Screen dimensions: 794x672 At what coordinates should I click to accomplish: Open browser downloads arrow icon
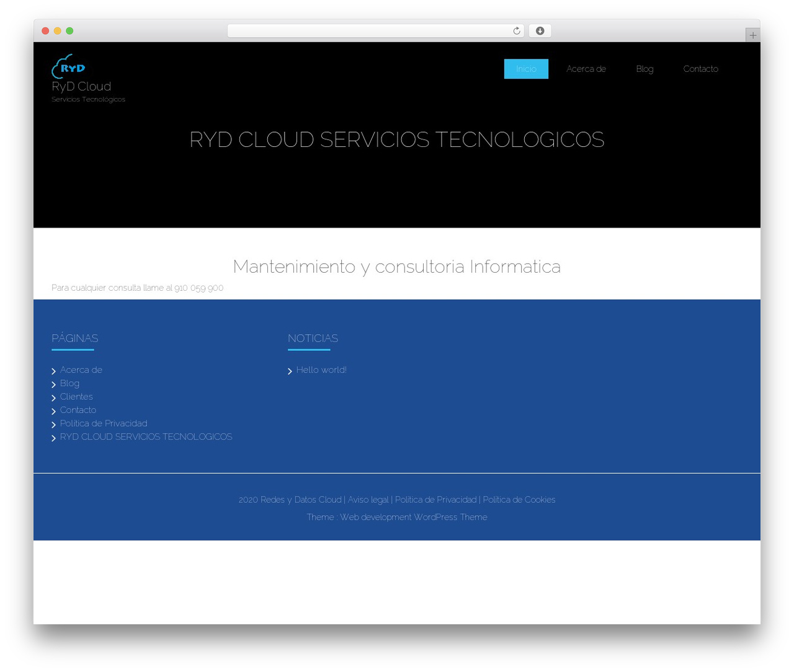point(540,31)
